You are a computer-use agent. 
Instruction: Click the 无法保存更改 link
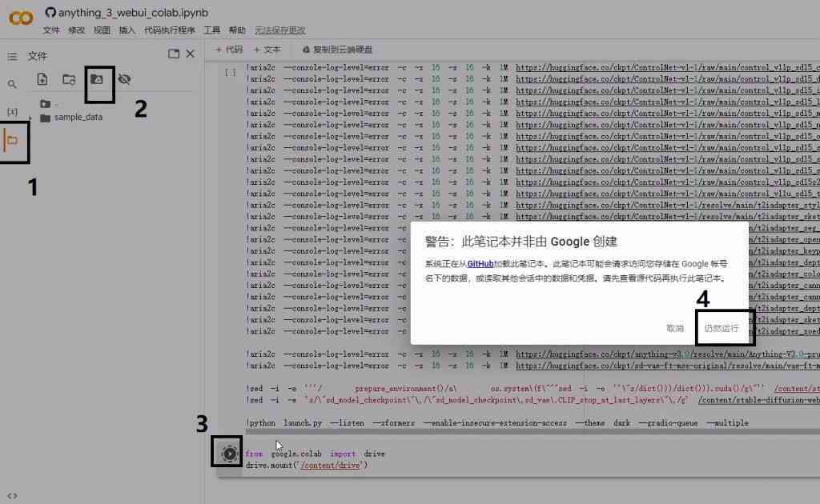(x=280, y=30)
